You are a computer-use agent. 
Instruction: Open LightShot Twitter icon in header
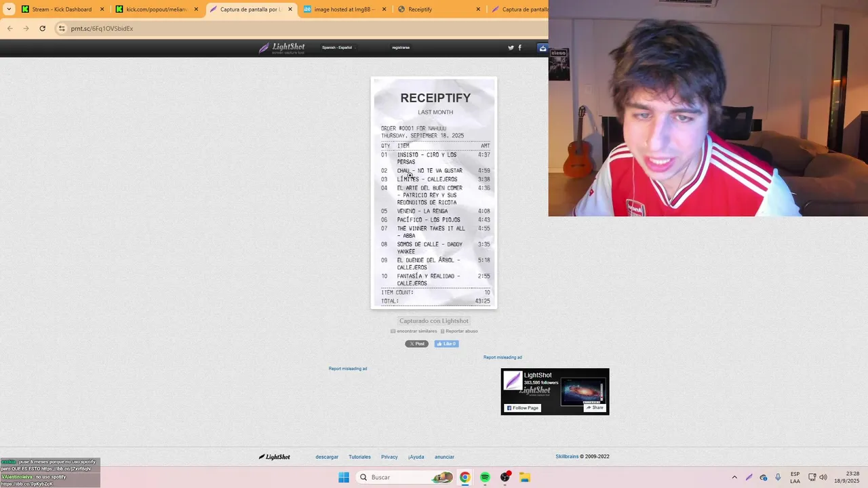pos(511,47)
